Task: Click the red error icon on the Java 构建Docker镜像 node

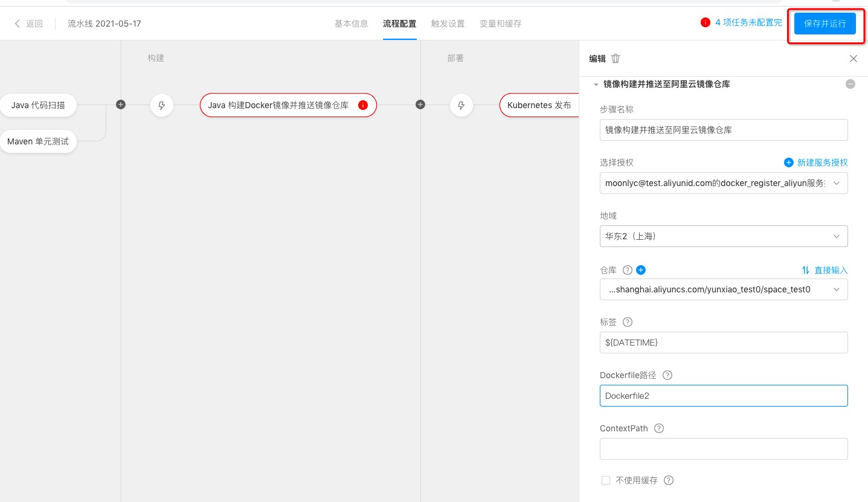Action: (x=362, y=105)
